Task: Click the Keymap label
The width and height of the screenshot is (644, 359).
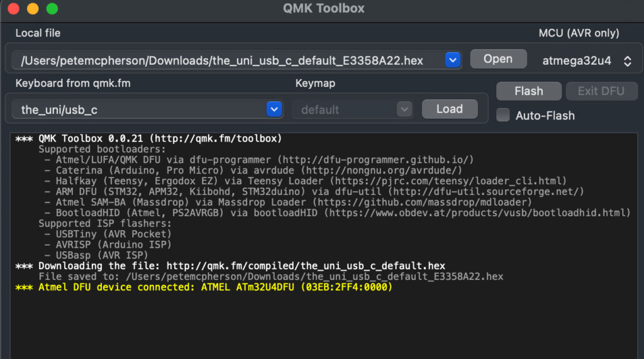Action: click(315, 84)
